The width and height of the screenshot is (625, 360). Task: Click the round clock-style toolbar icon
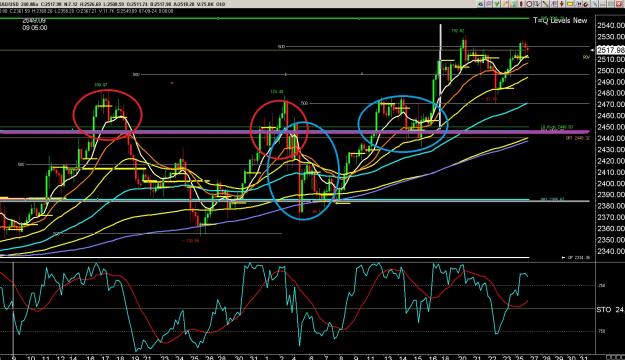(529, 4)
